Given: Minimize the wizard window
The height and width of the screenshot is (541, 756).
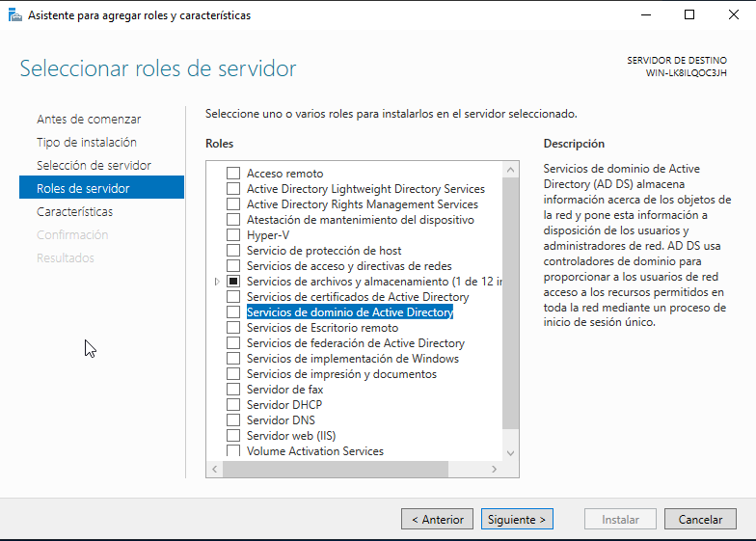Looking at the screenshot, I should [646, 15].
